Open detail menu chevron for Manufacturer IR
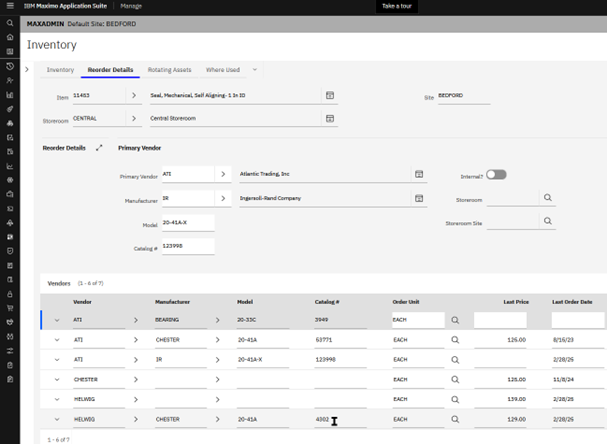Image resolution: width=607 pixels, height=444 pixels. coord(223,198)
